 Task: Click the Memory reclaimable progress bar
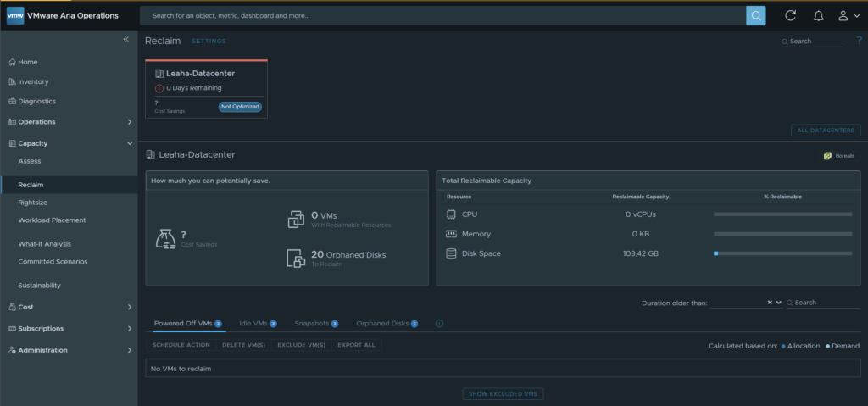coord(782,234)
